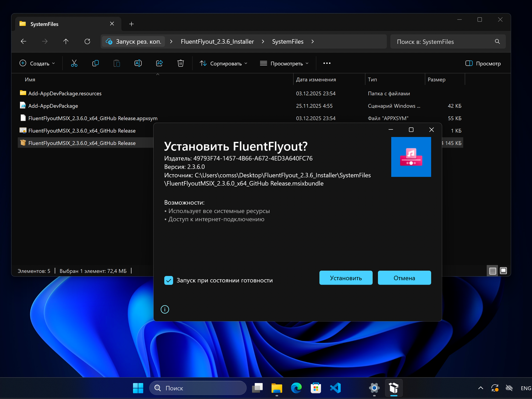532x399 pixels.
Task: Click the search magnifier icon in Explorer
Action: click(x=497, y=41)
